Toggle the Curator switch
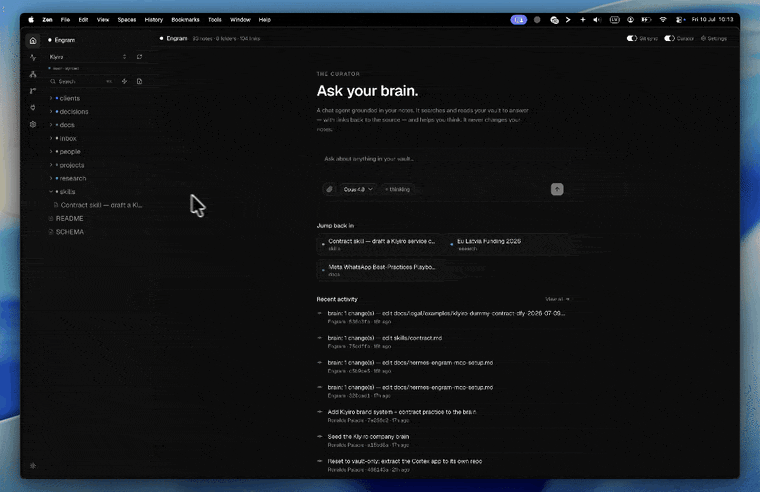The image size is (760, 492). [x=669, y=38]
